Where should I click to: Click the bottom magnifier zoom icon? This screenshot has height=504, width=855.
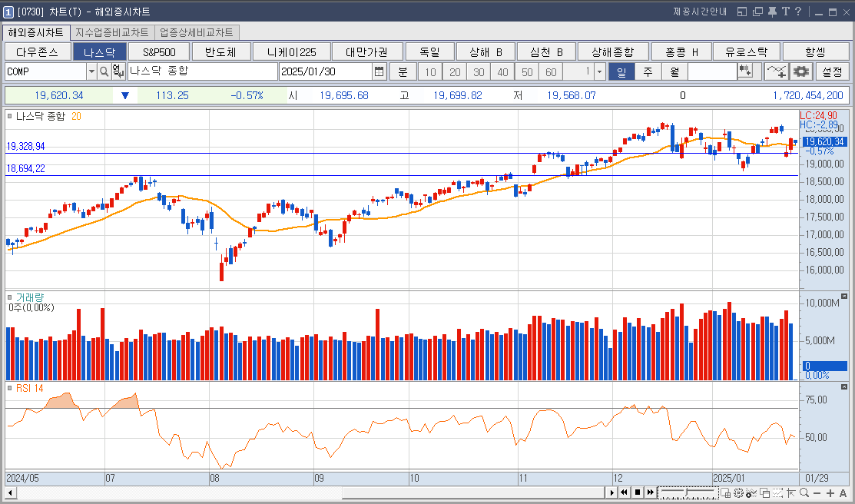click(x=804, y=493)
